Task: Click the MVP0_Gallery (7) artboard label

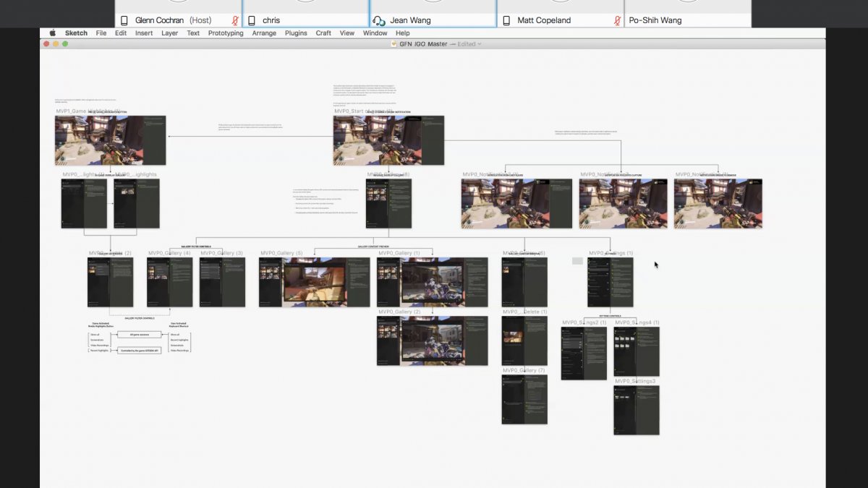Action: (x=524, y=370)
